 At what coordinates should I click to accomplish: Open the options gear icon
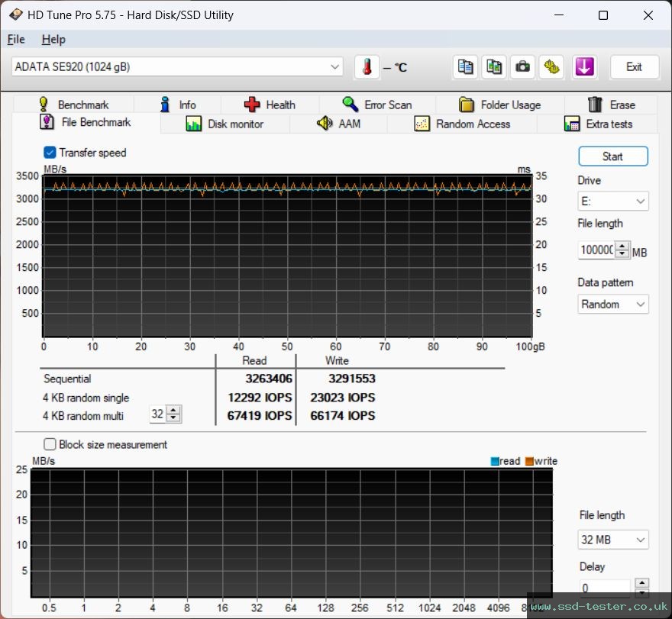551,67
